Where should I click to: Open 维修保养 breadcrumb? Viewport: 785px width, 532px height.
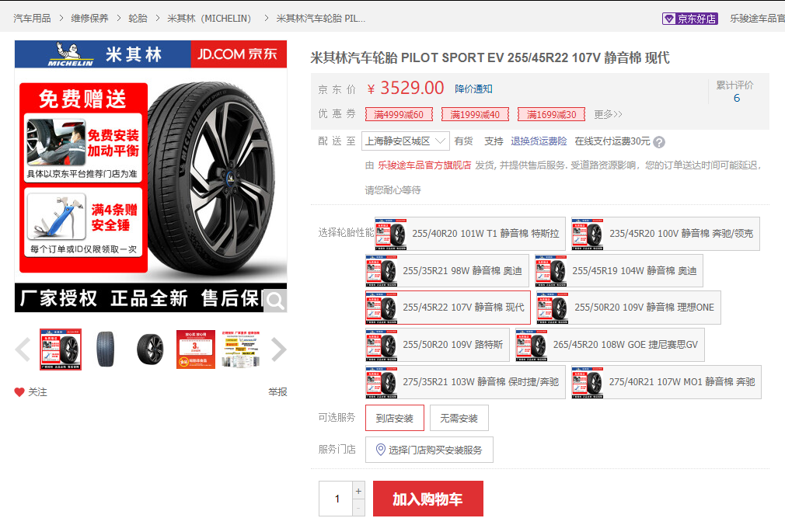point(89,19)
